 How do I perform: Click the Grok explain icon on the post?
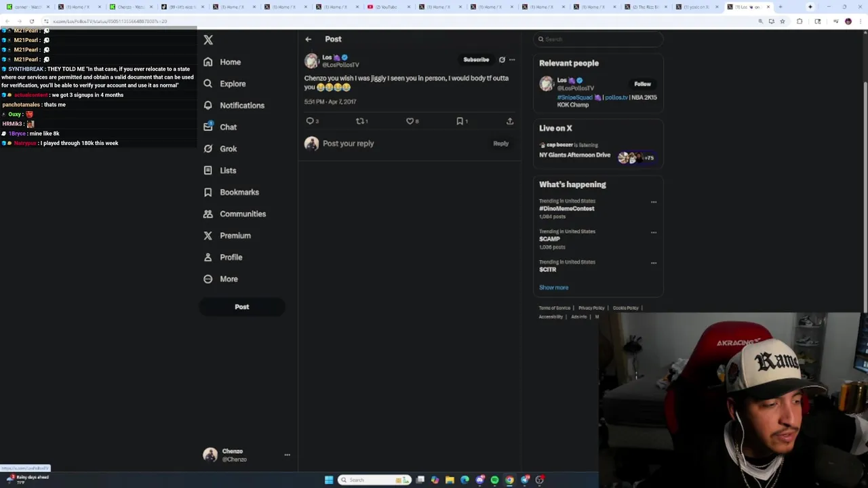[502, 60]
